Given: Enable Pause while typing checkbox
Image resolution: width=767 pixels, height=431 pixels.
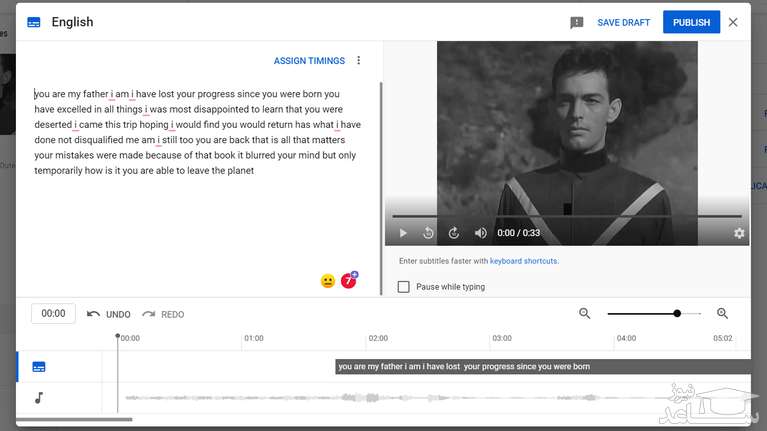Looking at the screenshot, I should [404, 287].
